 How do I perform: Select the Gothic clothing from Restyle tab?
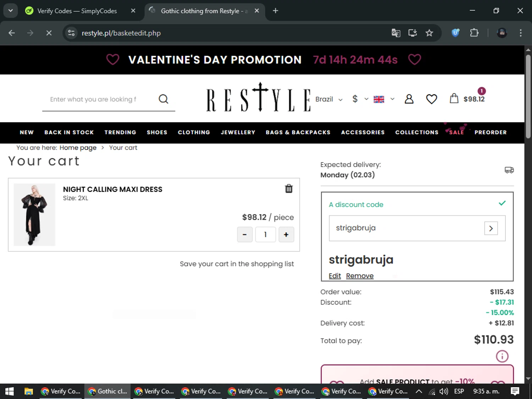(x=204, y=11)
